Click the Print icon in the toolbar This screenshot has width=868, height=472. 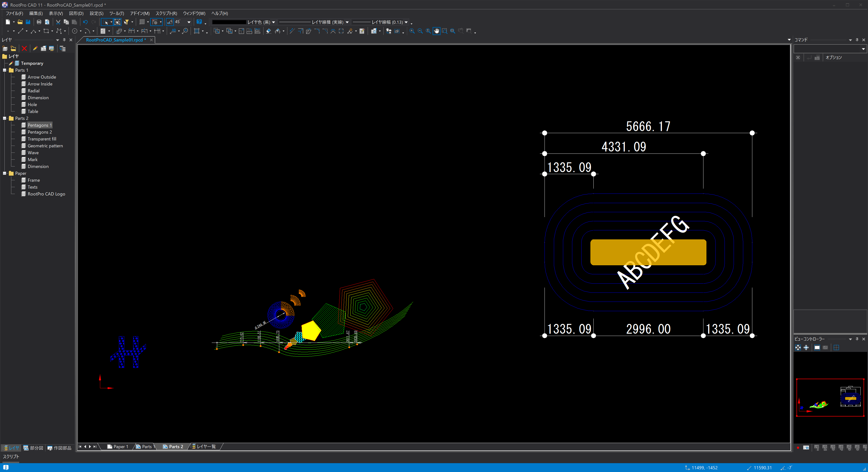coord(39,22)
